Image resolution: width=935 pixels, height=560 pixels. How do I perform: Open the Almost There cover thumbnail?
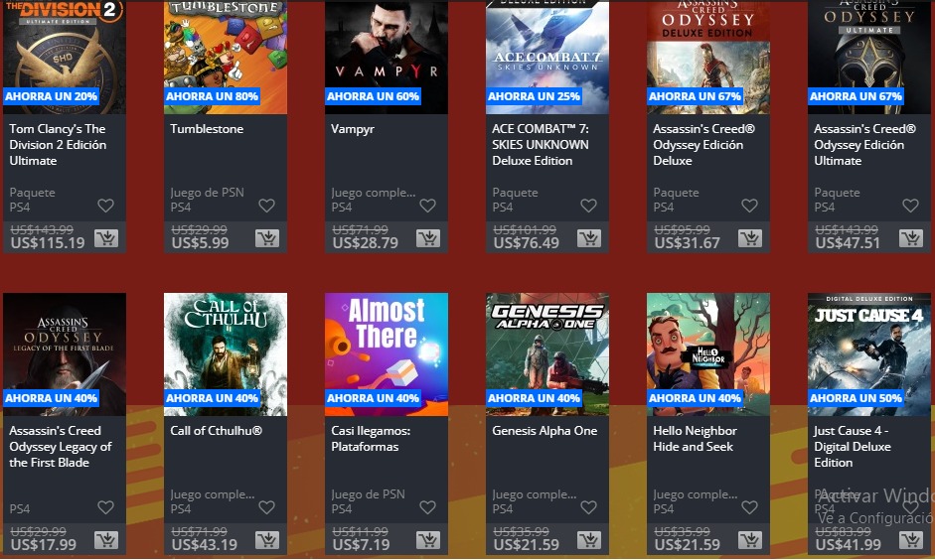(387, 354)
